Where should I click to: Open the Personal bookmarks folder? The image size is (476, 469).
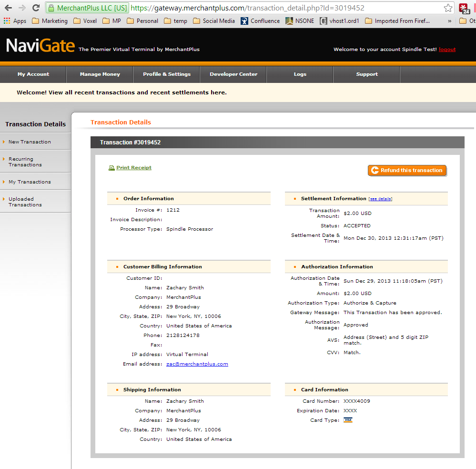coord(142,21)
